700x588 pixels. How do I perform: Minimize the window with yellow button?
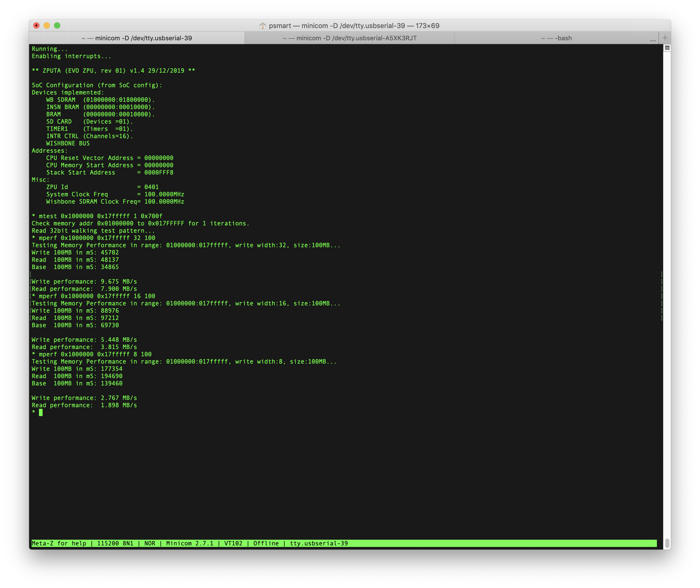pos(47,26)
